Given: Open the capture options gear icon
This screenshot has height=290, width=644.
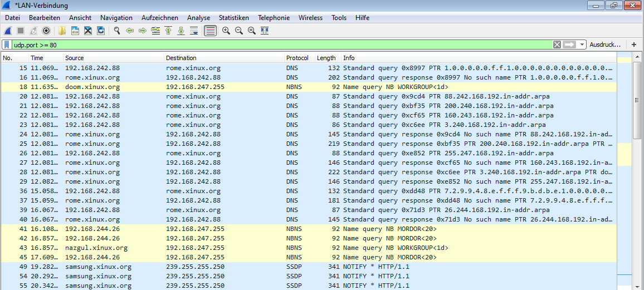Looking at the screenshot, I should click(46, 31).
